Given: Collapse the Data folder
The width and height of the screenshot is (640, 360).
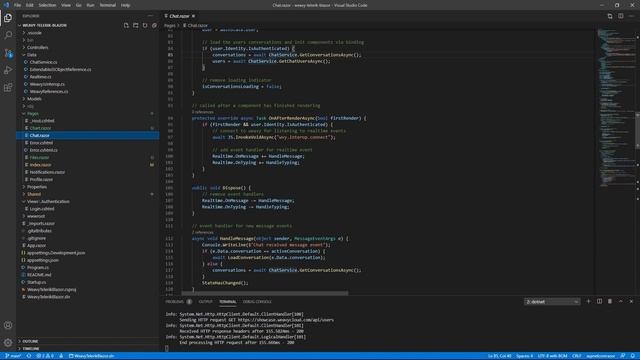Looking at the screenshot, I should tap(32, 55).
